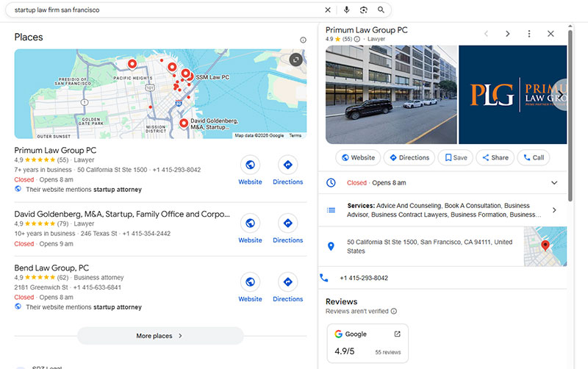Click the blue location pin icon by address
588x369 pixels.
tap(331, 246)
